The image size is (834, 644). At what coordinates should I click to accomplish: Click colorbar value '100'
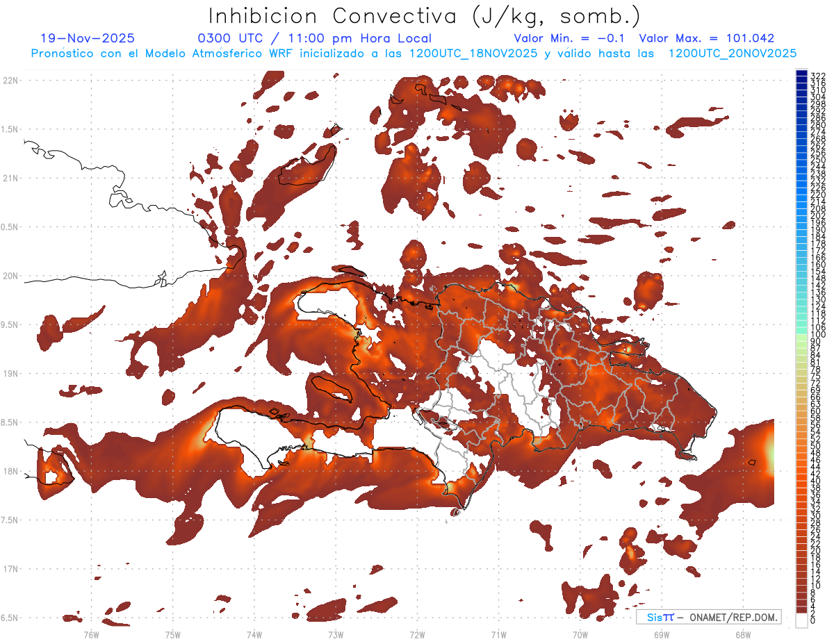(818, 336)
